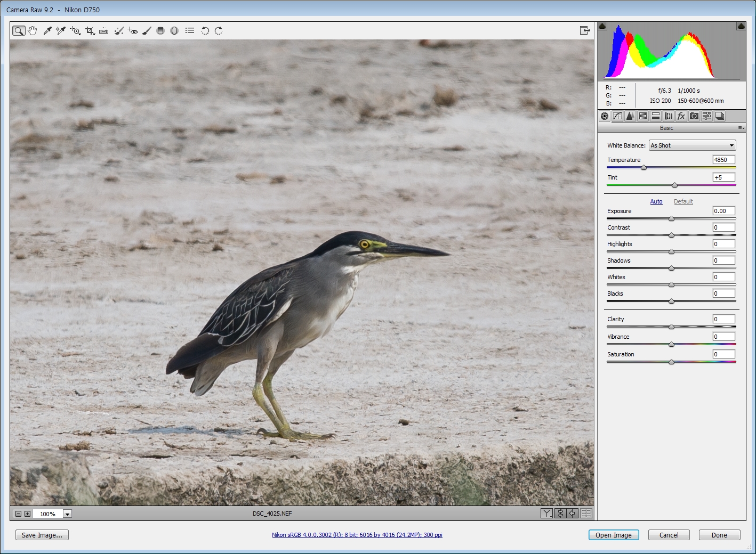Click the Temperature value field

click(723, 160)
